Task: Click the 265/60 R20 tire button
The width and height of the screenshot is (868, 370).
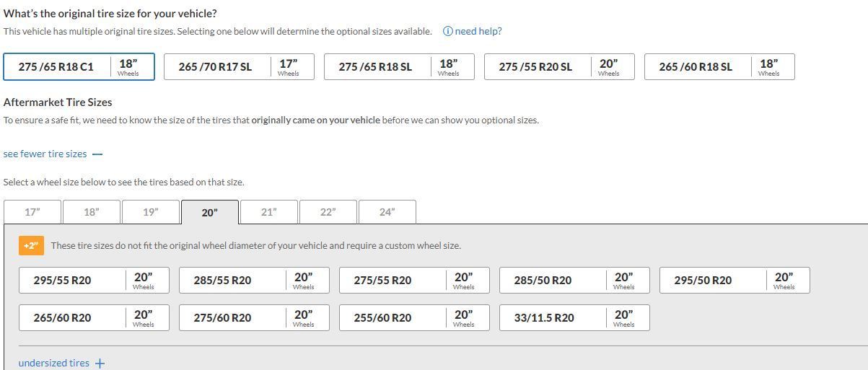Action: [x=95, y=318]
